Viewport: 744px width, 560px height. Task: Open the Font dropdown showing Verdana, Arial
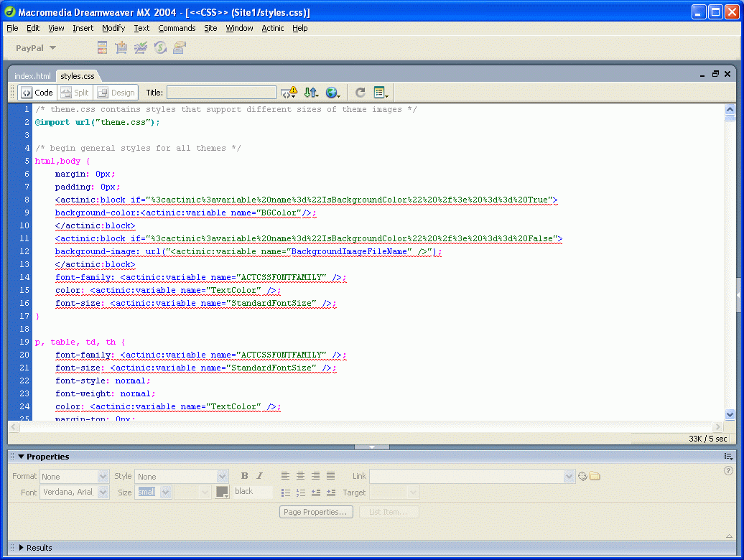103,493
